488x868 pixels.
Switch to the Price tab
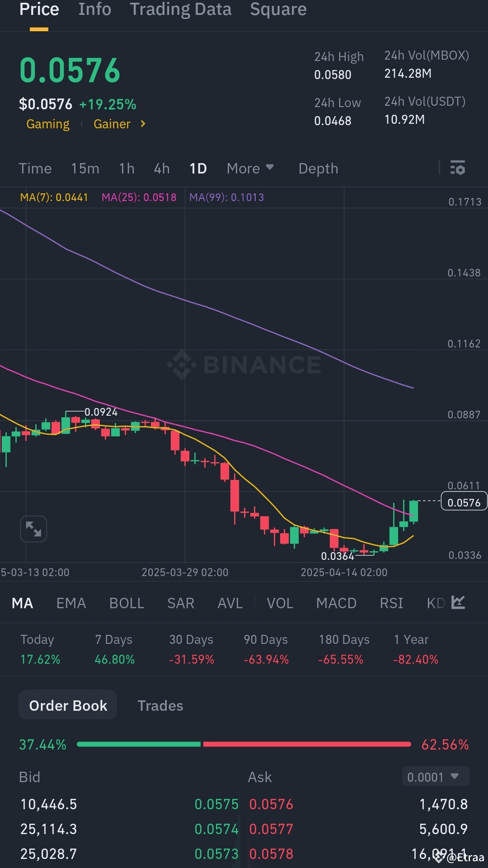39,9
